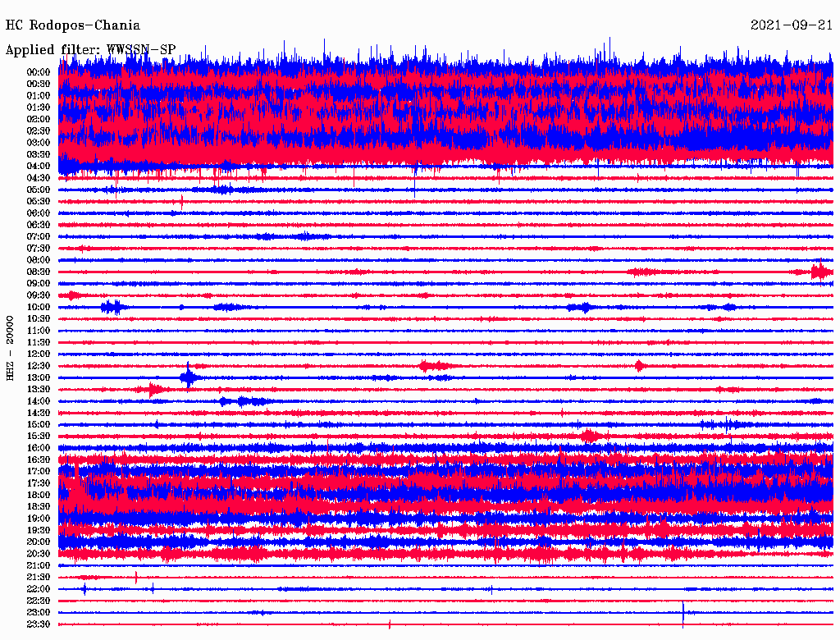Select the 08:30 time label
The width and height of the screenshot is (840, 640).
[39, 272]
